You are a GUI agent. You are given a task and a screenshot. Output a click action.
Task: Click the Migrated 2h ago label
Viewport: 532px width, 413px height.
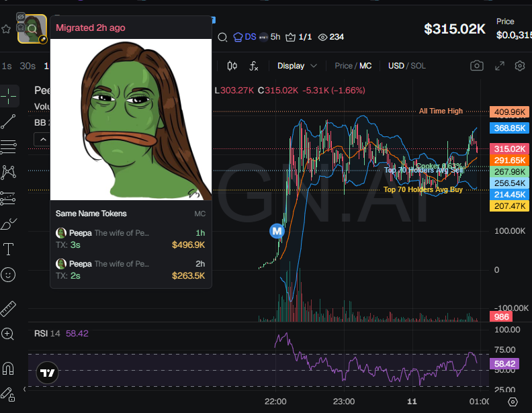tap(91, 28)
